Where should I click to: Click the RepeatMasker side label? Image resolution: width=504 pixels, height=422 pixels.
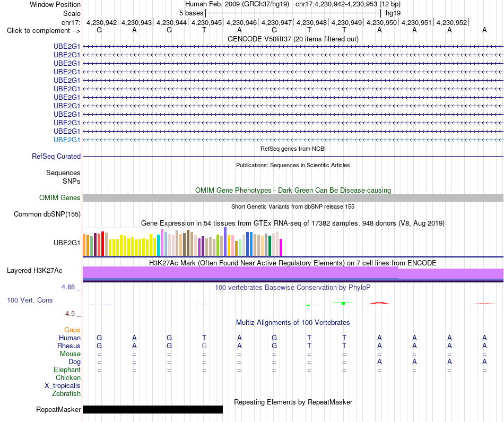(x=58, y=410)
